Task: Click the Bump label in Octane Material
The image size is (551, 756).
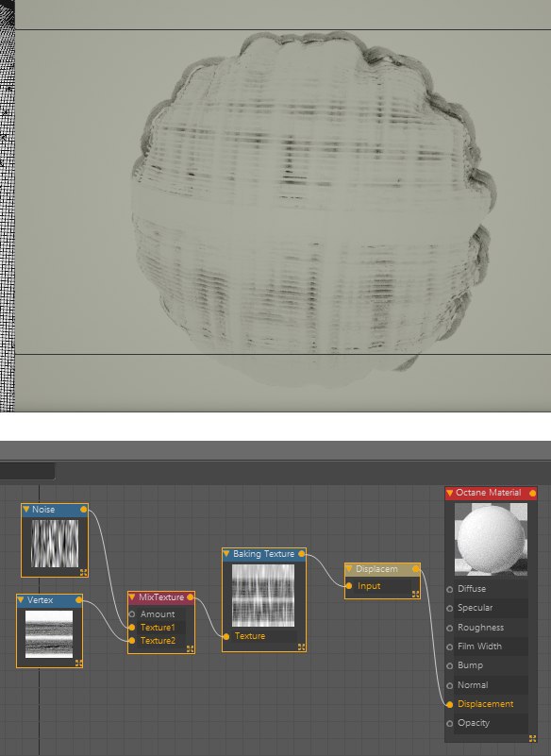Action: [x=470, y=665]
